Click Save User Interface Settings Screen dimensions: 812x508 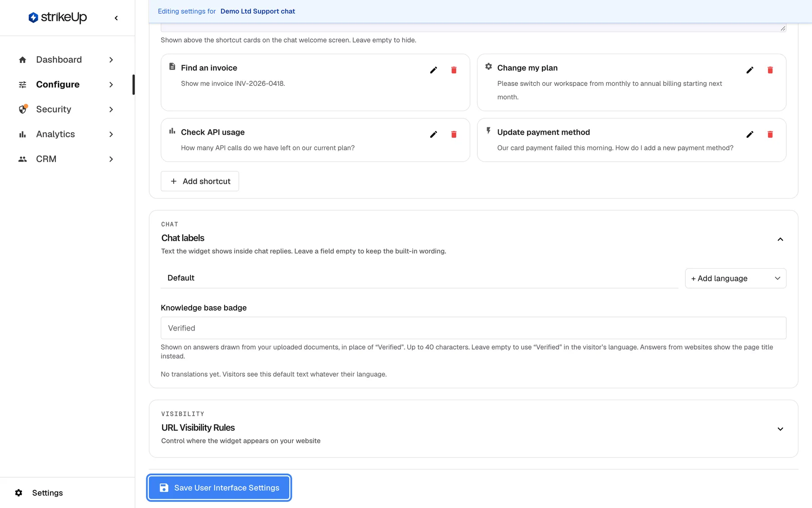(219, 488)
